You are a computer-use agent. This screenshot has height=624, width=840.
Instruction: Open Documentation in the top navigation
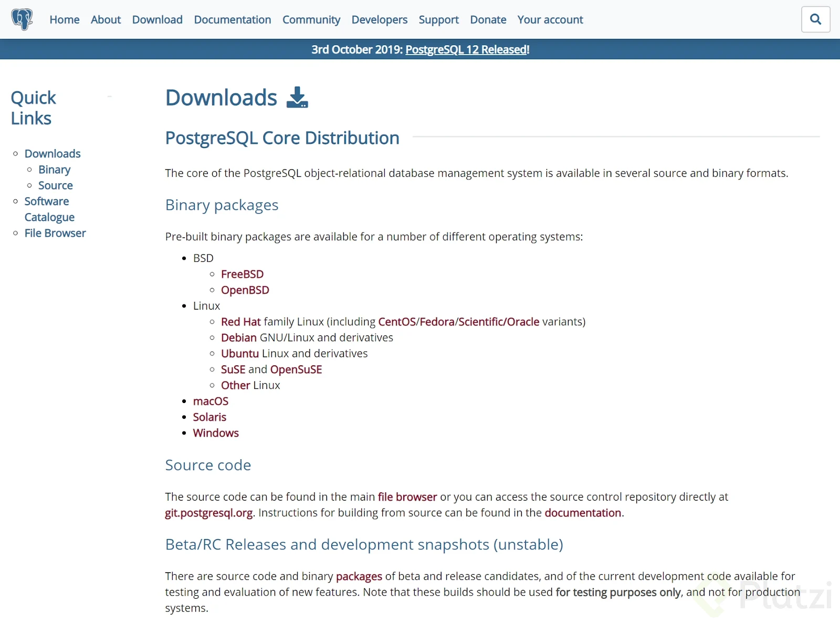[x=233, y=19]
